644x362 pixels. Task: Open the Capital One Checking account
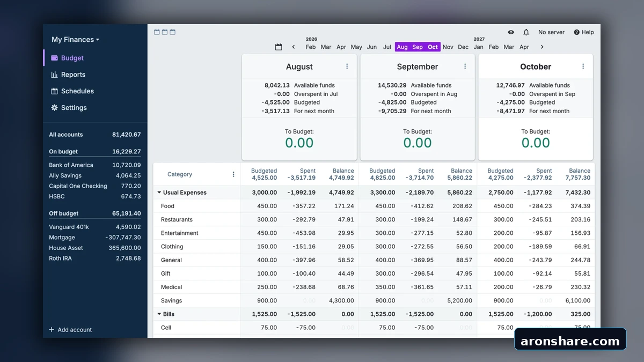95,186
